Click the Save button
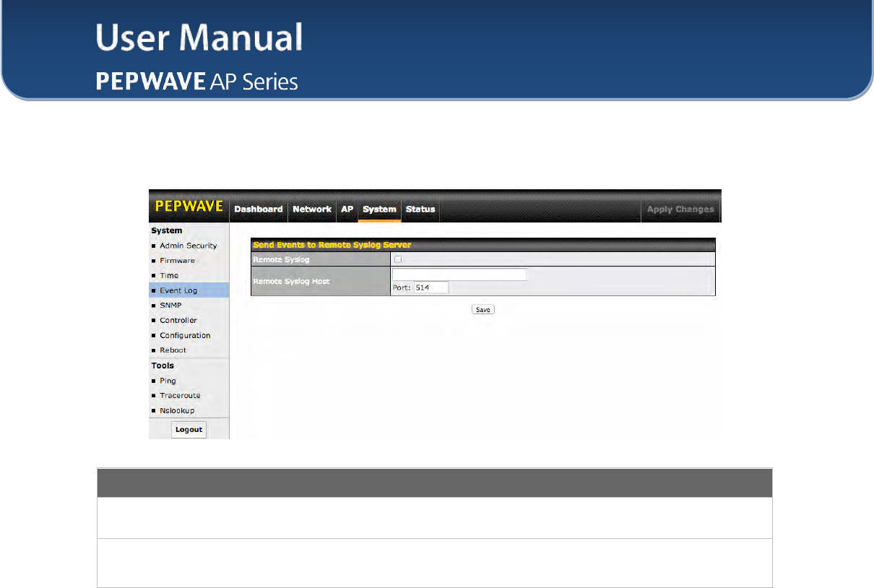 tap(483, 309)
